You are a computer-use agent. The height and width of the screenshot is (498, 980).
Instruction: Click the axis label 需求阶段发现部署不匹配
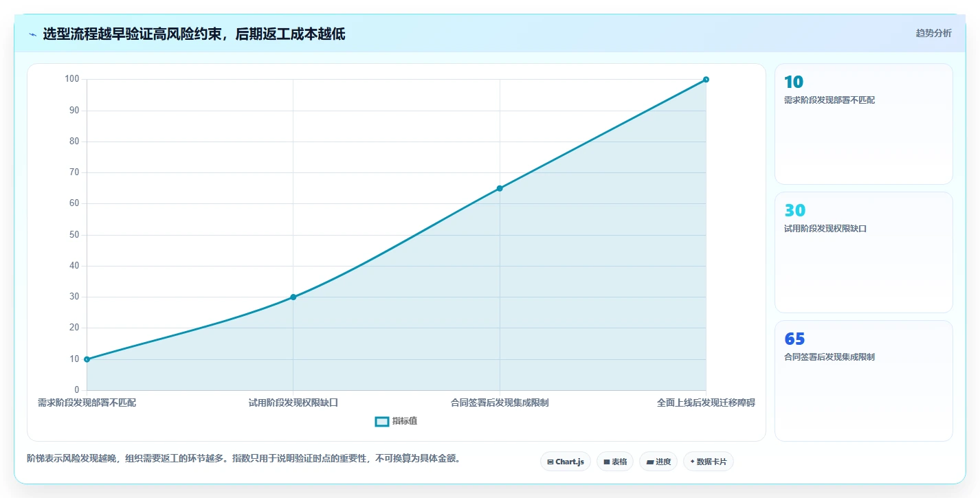tap(87, 403)
